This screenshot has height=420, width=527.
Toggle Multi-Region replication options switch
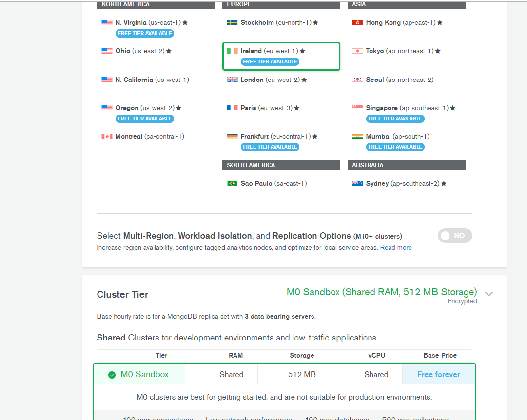coord(455,236)
